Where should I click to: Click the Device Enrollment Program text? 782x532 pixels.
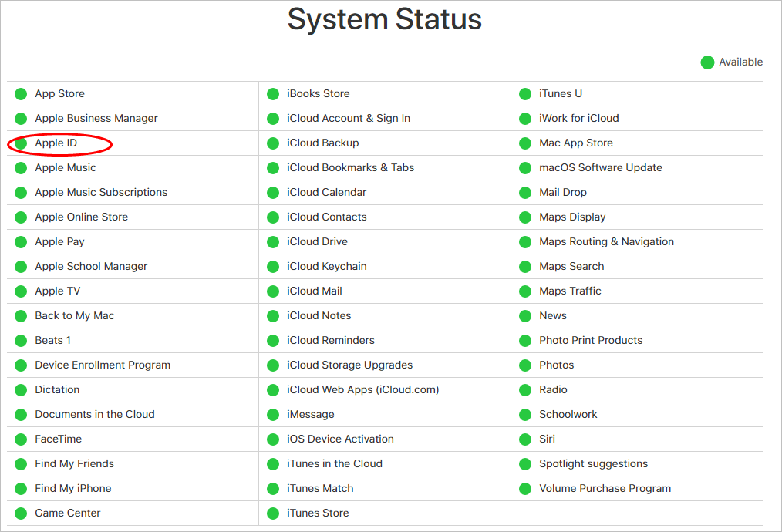[x=103, y=365]
